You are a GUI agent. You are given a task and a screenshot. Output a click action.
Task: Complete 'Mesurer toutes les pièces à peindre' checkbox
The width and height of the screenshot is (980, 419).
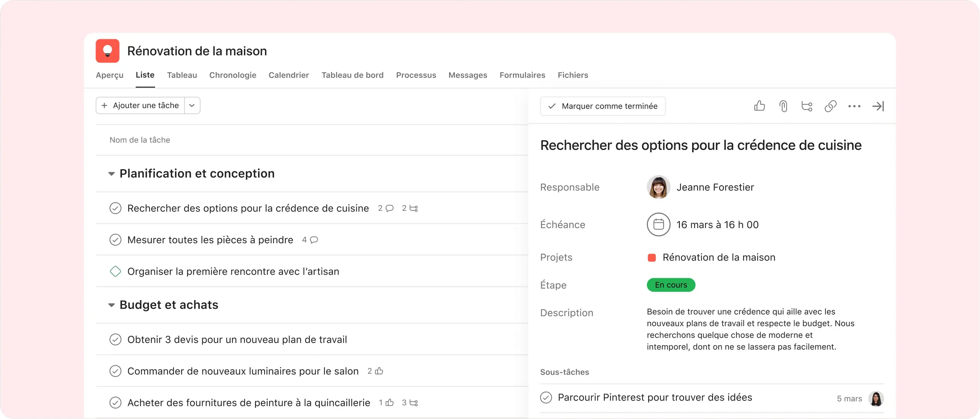(115, 240)
